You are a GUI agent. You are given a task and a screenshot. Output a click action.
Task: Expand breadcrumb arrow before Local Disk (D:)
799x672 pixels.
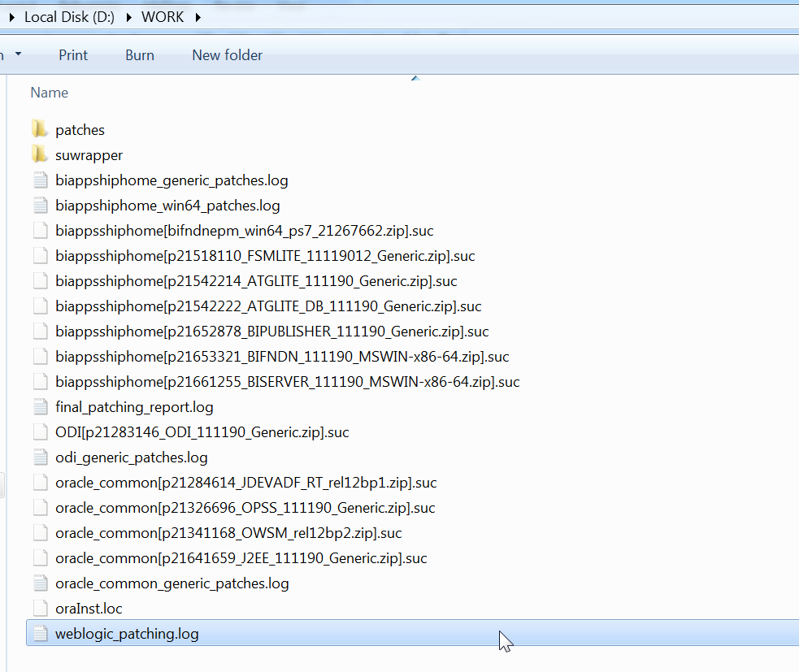pyautogui.click(x=11, y=17)
